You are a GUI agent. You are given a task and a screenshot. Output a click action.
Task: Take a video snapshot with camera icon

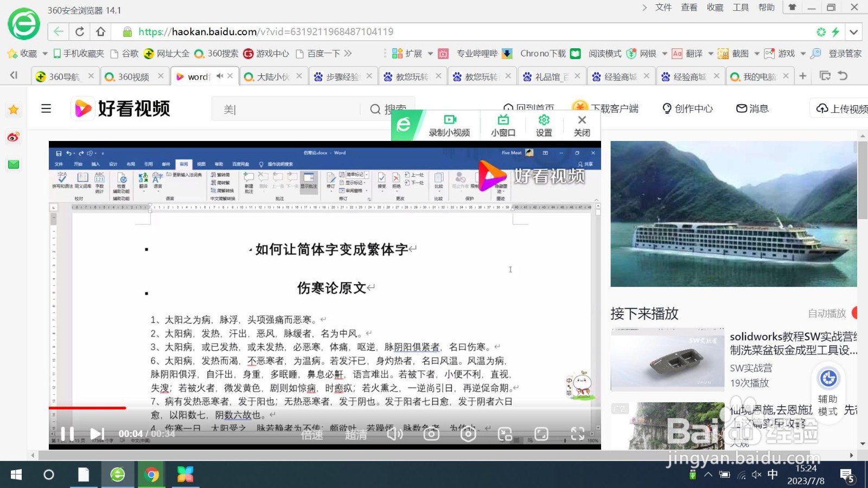point(431,434)
